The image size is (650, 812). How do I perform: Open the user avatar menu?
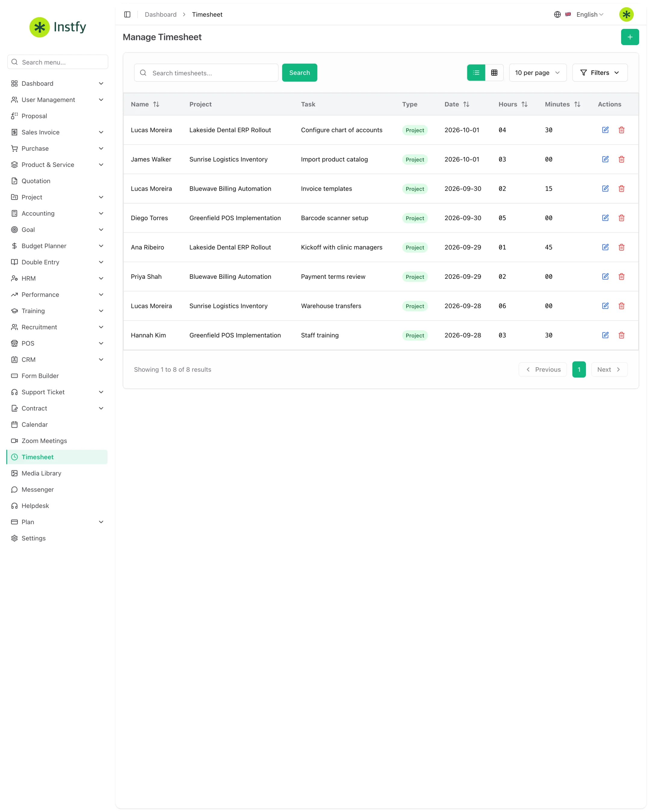pyautogui.click(x=626, y=14)
